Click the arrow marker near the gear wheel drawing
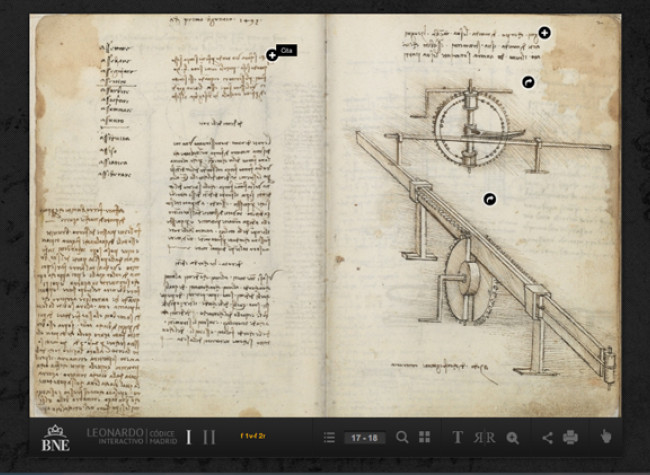This screenshot has width=650, height=475. 528,82
